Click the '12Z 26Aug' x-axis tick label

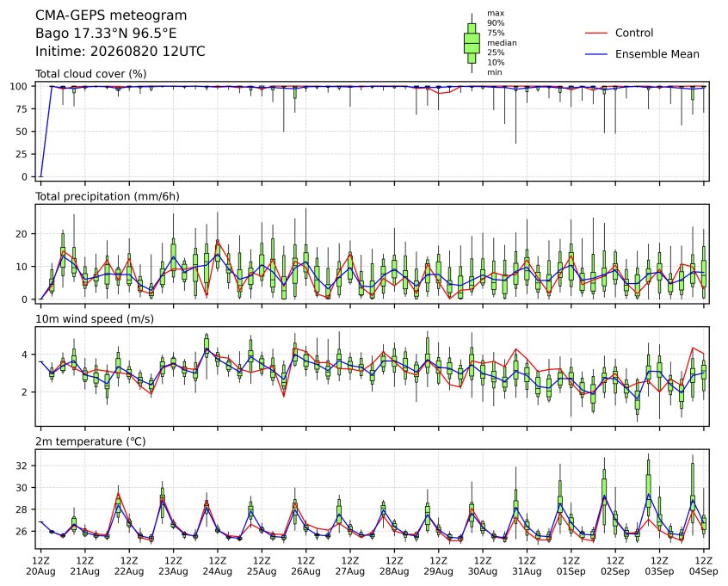[x=306, y=566]
